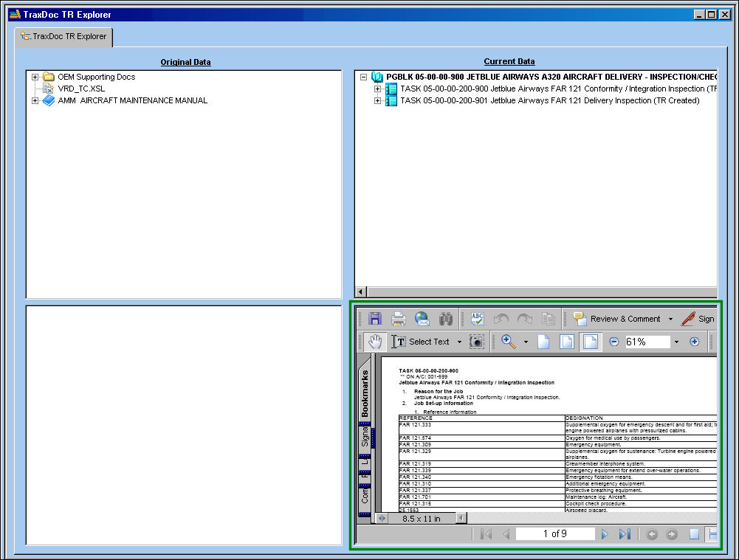Click the Copy pages icon
The image size is (739, 560).
pos(548,319)
